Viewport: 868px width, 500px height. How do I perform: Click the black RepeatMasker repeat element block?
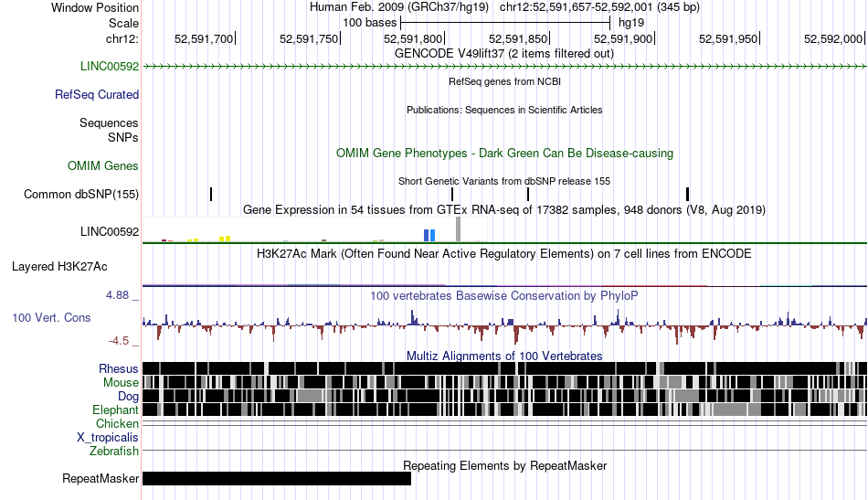coord(277,478)
